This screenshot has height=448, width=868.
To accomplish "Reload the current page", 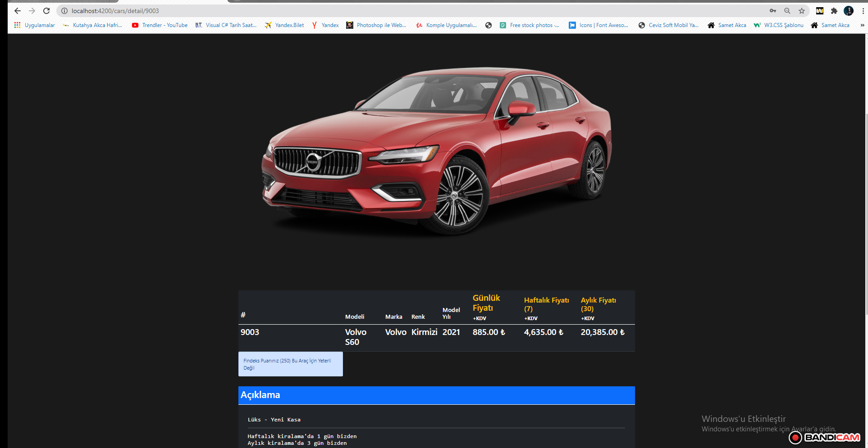I will click(x=46, y=10).
